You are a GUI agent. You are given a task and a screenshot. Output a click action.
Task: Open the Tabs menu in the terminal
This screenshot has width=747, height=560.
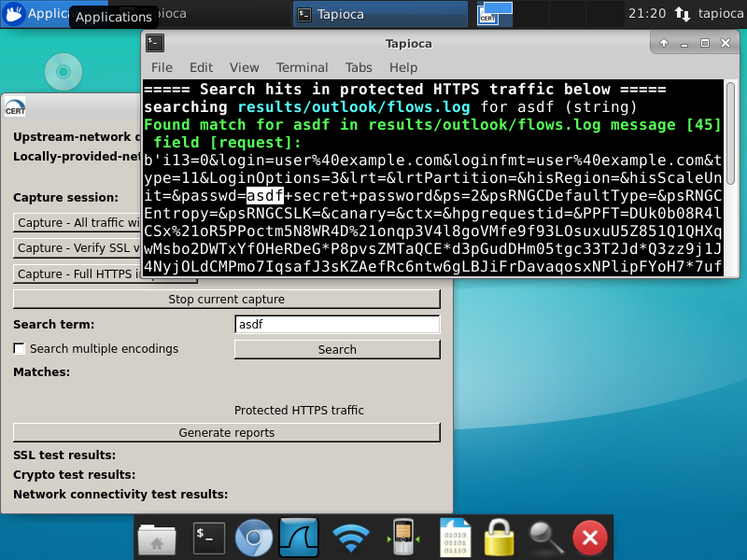359,67
